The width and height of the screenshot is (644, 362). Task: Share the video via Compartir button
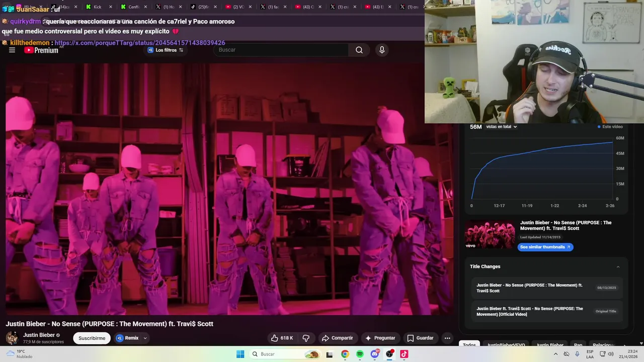337,338
